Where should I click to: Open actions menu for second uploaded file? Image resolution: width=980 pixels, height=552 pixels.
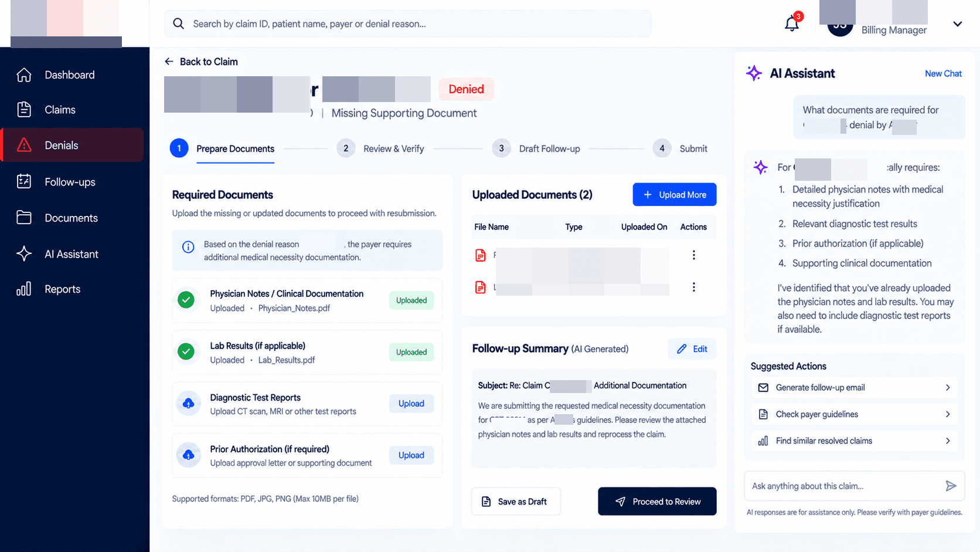pyautogui.click(x=694, y=287)
